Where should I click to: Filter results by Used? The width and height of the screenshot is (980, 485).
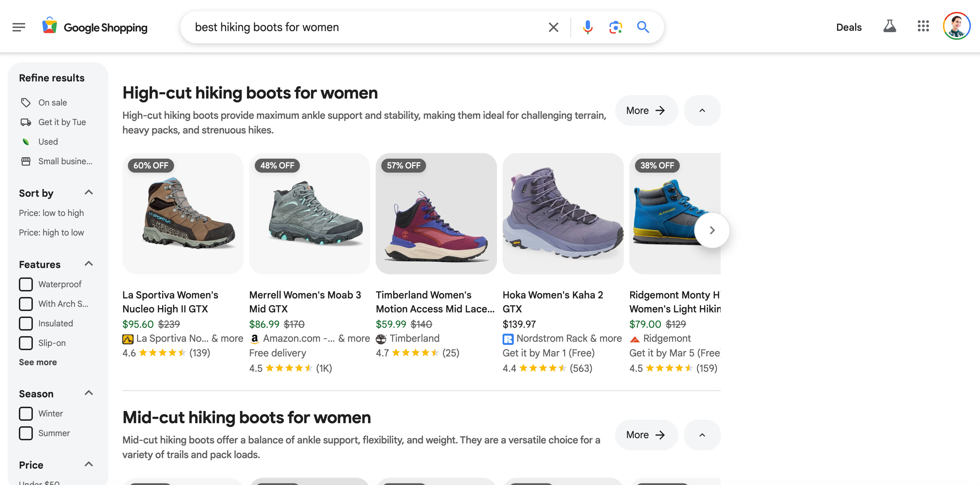(x=48, y=142)
